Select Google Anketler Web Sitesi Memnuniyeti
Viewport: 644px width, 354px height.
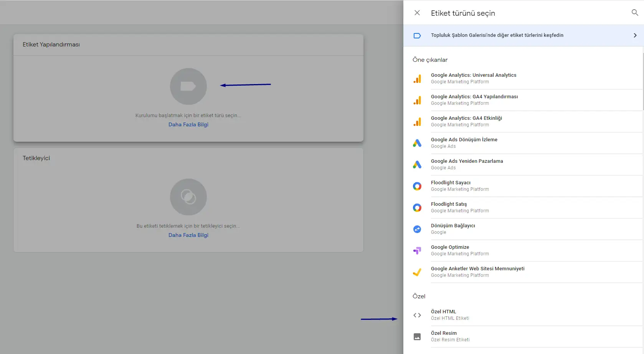tap(477, 269)
